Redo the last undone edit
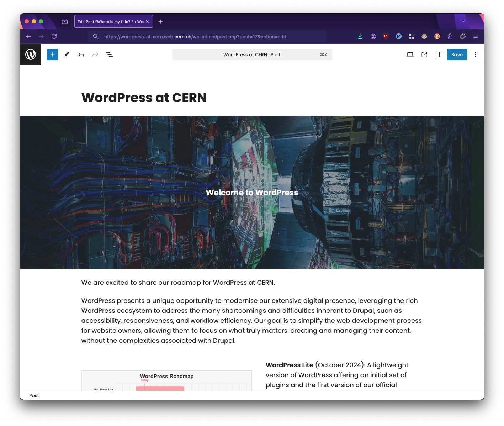Image resolution: width=504 pixels, height=426 pixels. [95, 54]
